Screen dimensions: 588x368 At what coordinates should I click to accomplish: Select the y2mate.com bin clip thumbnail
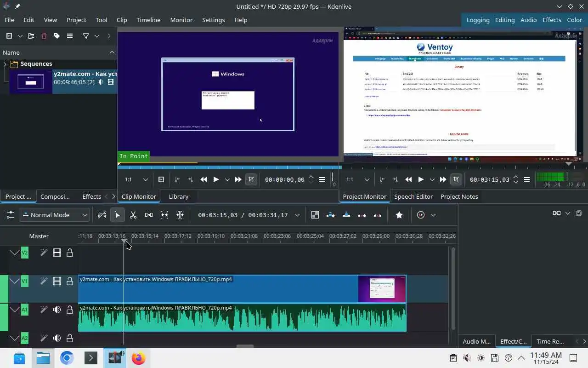tap(31, 81)
